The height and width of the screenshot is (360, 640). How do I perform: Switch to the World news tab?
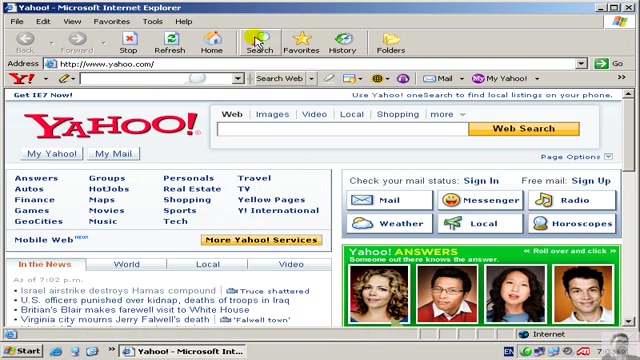pyautogui.click(x=127, y=264)
